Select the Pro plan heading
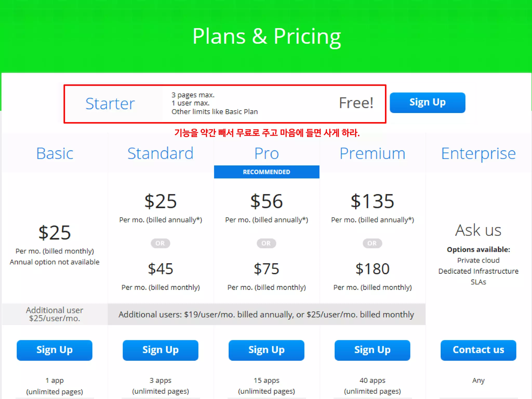The height and width of the screenshot is (399, 532). click(x=267, y=153)
